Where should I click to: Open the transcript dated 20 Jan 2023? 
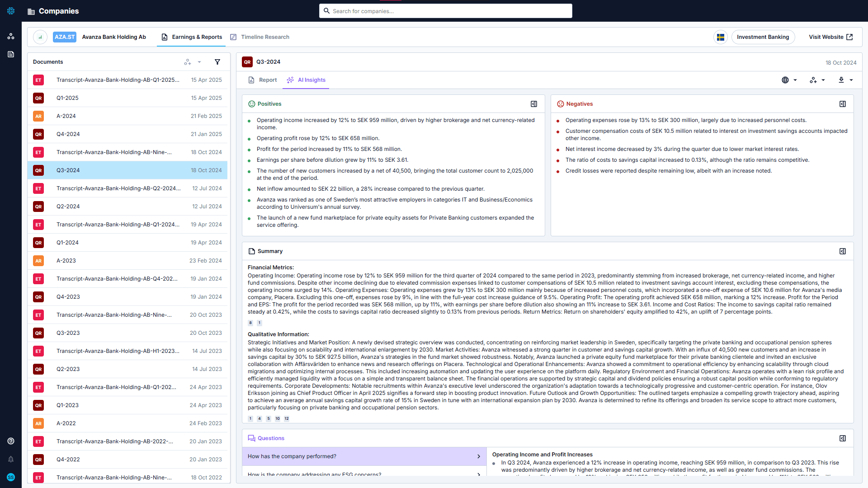click(127, 441)
